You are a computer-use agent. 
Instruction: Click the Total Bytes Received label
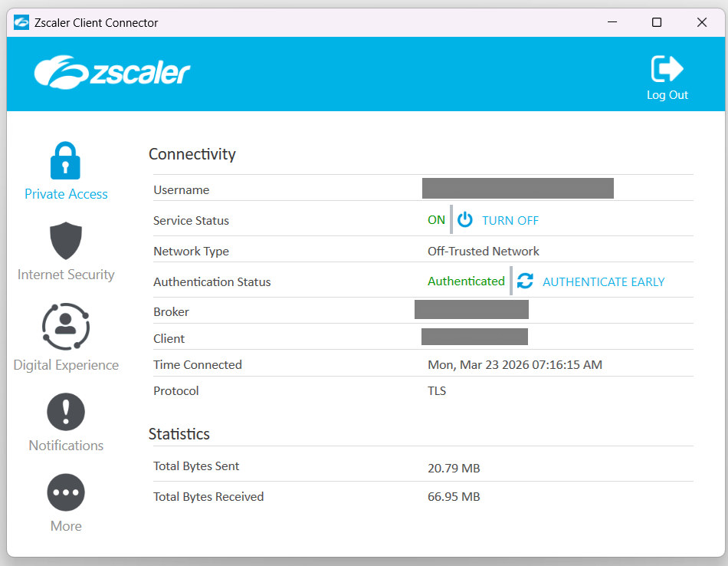[208, 497]
